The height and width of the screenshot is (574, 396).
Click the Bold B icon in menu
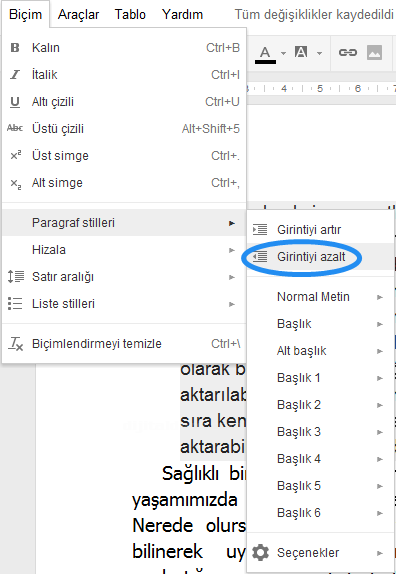coord(15,48)
